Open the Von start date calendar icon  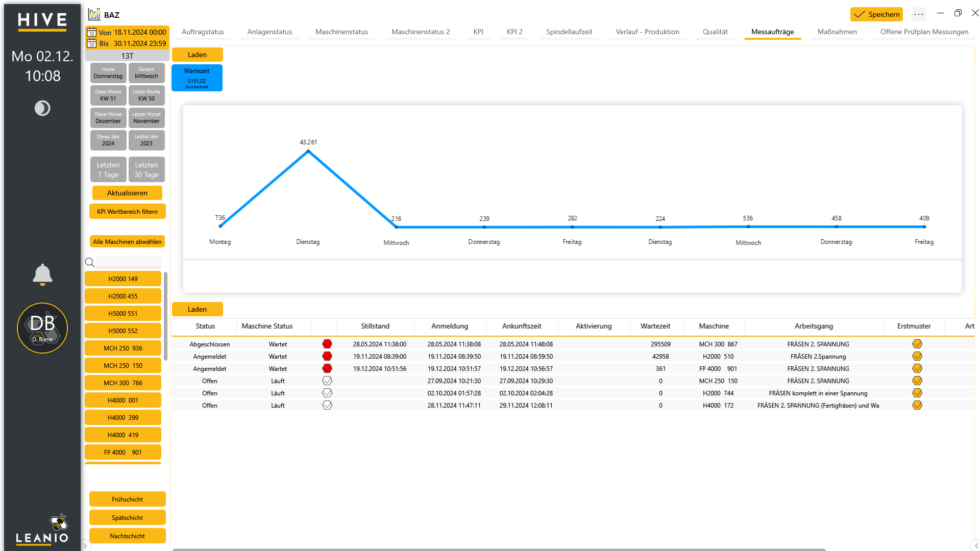tap(92, 32)
